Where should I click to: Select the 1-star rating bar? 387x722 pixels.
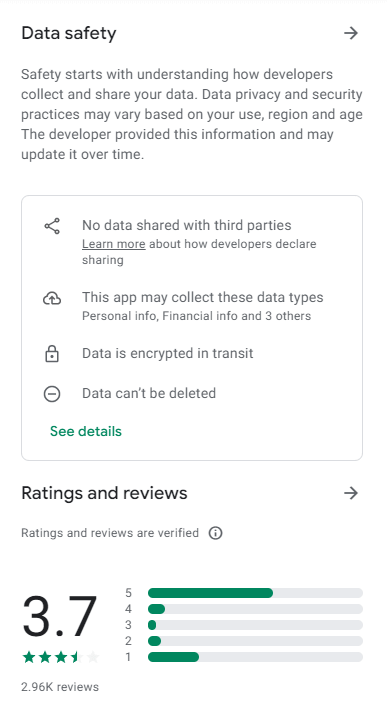(x=255, y=657)
